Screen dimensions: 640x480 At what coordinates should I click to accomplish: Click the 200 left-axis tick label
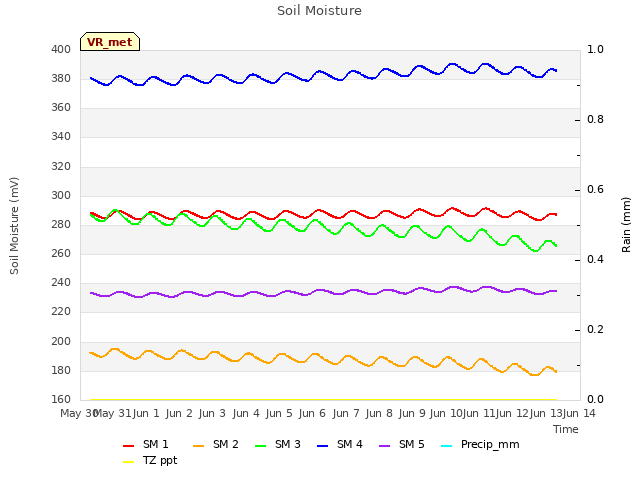[x=61, y=342]
